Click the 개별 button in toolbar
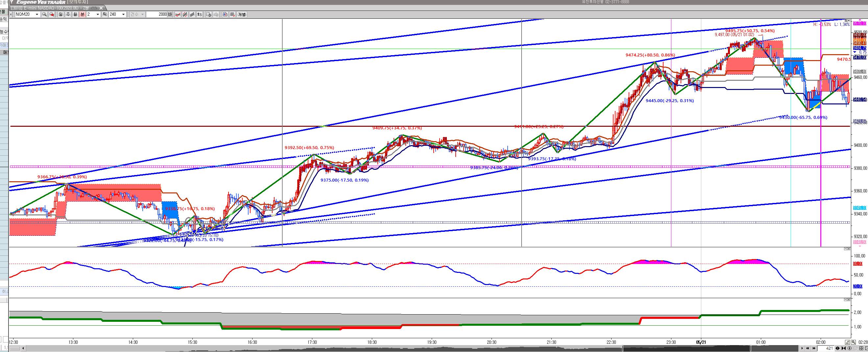This screenshot has height=352, width=868. pos(242,14)
